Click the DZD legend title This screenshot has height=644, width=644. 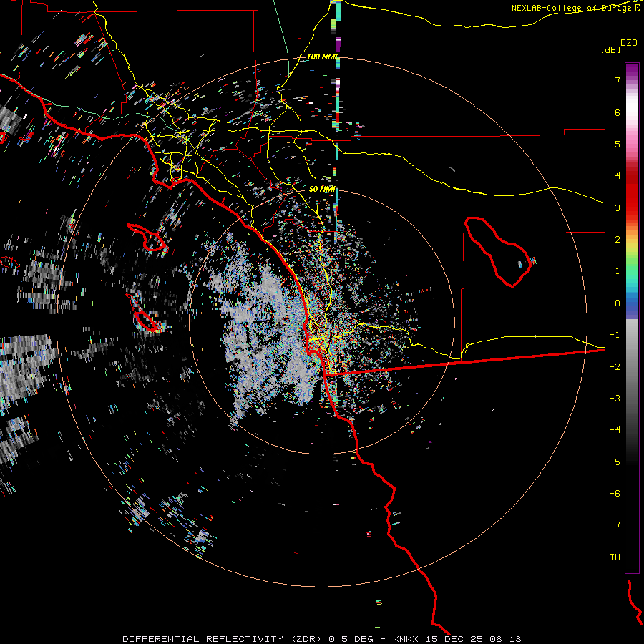(x=629, y=43)
